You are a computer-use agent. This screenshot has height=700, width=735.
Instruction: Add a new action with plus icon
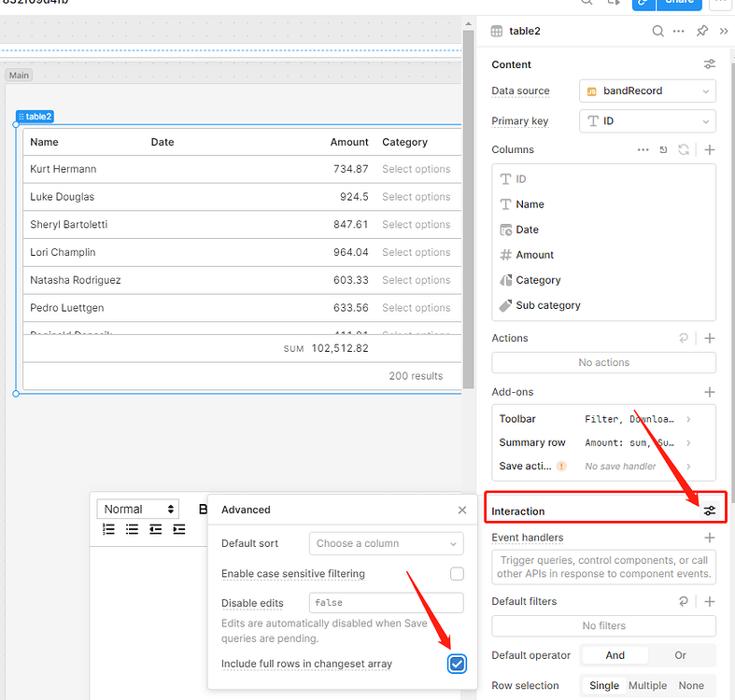[710, 338]
